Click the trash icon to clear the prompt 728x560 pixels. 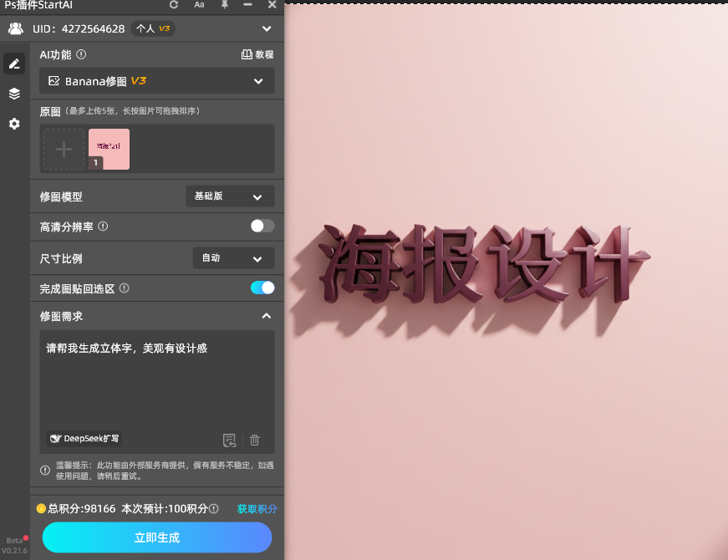pyautogui.click(x=254, y=440)
